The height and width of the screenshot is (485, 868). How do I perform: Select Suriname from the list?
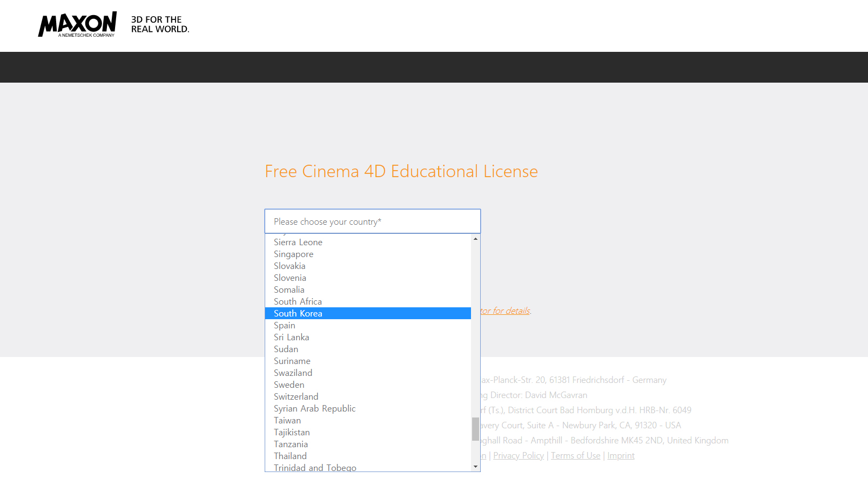click(368, 361)
